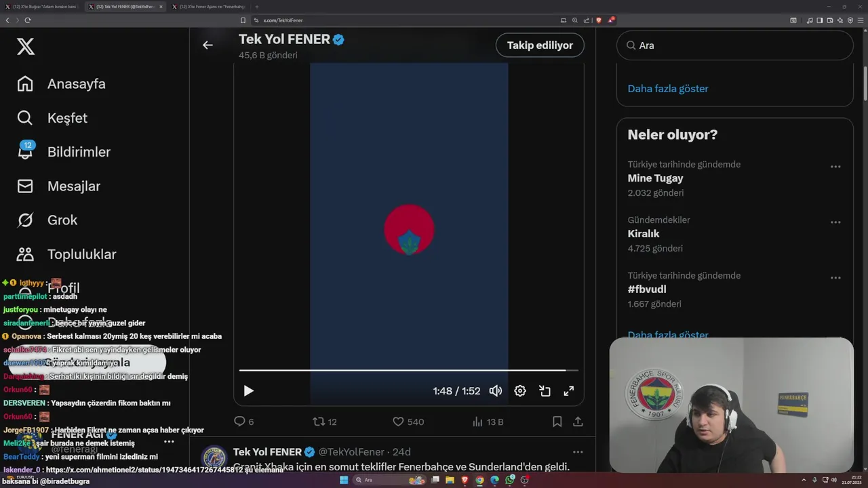
Task: Open the @TekYolFener handle link on lower post
Action: point(351,452)
